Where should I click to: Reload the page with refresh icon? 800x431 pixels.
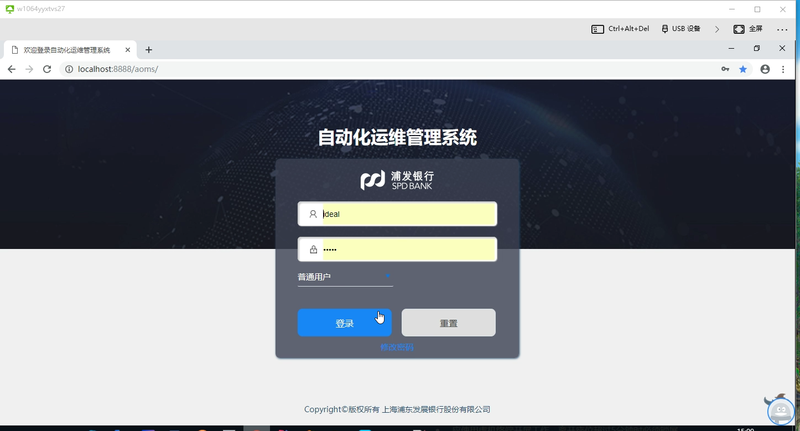47,69
